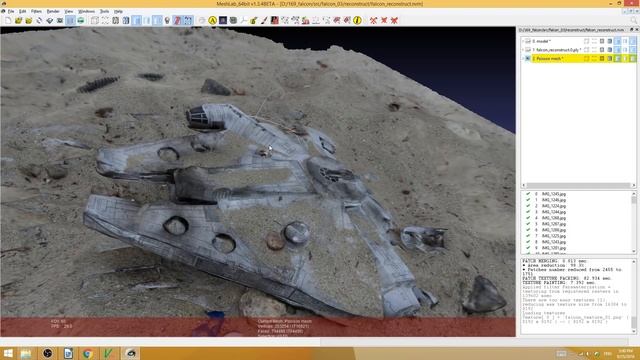Toggle visibility of falcon_reconstruct.0.ply layer

(528, 50)
